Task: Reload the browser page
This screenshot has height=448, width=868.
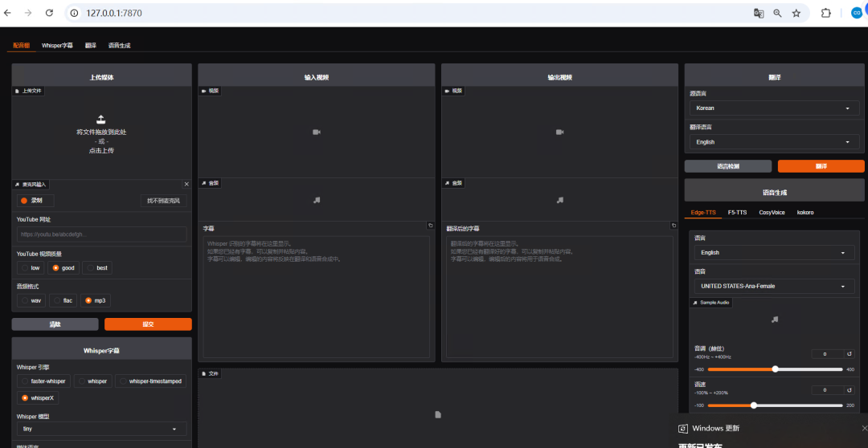Action: (x=49, y=13)
